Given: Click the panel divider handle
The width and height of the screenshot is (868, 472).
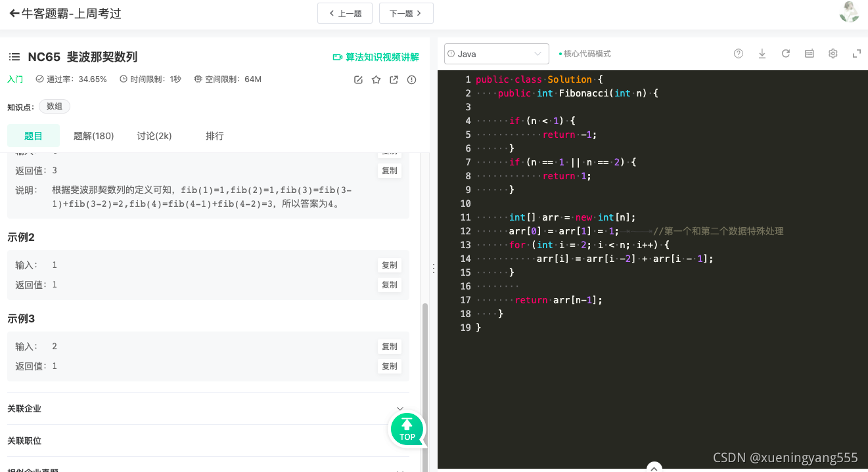Looking at the screenshot, I should tap(433, 268).
